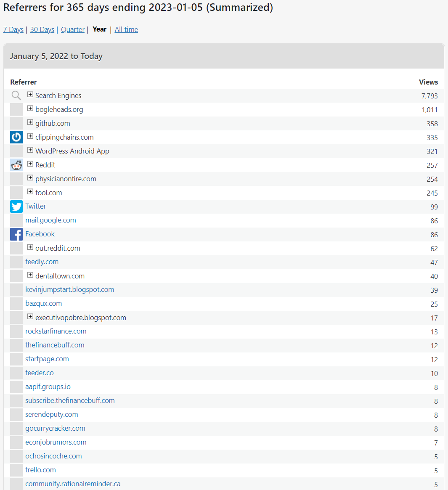Open community.rationalreminder.ca link
448x490 pixels.
[73, 484]
